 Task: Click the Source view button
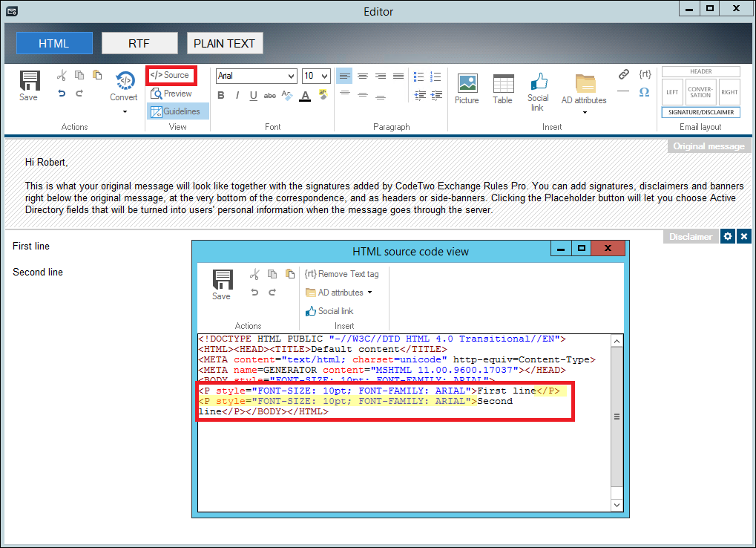(171, 75)
